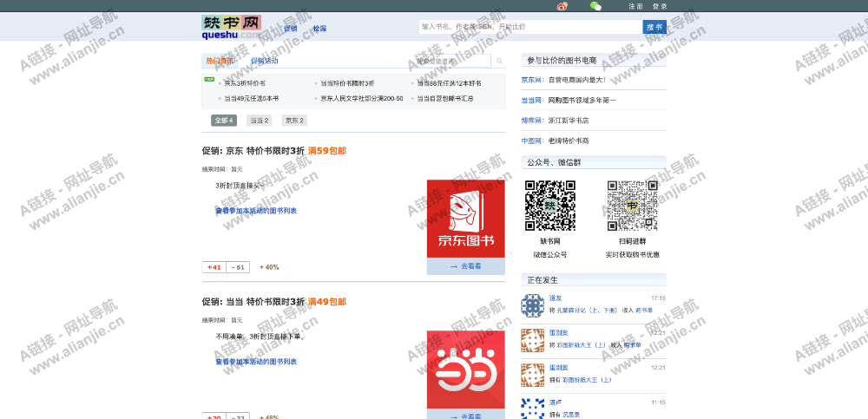Open the 孔繁森日记(上、下册) book link

[587, 311]
